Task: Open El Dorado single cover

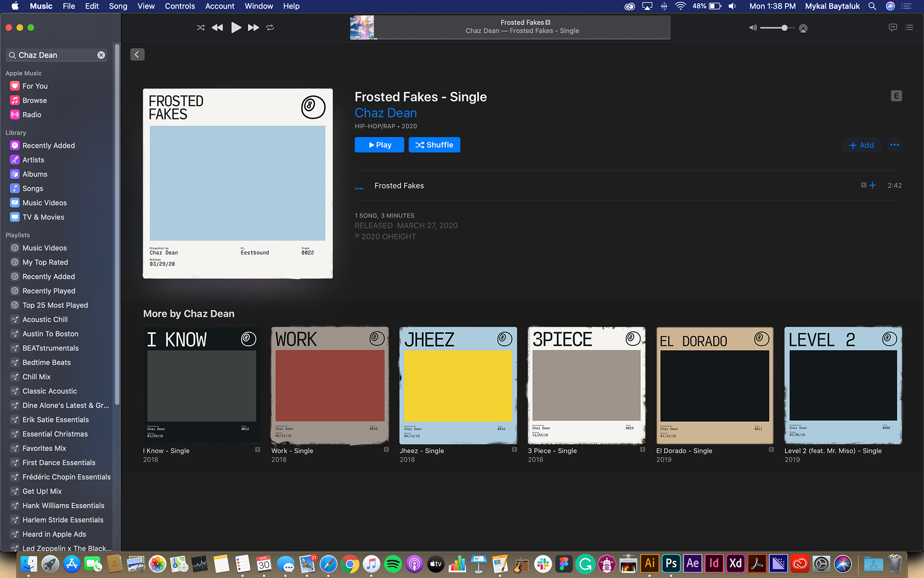Action: pos(715,385)
